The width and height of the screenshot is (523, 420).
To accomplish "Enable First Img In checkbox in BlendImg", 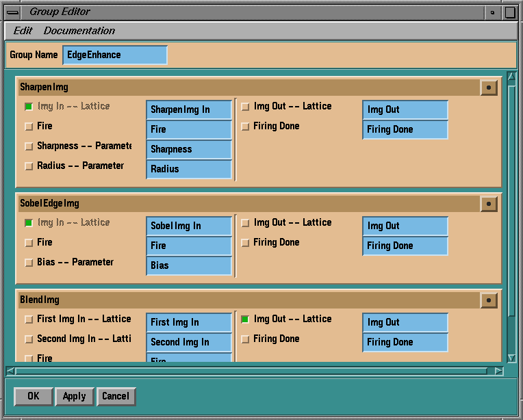I will point(29,319).
